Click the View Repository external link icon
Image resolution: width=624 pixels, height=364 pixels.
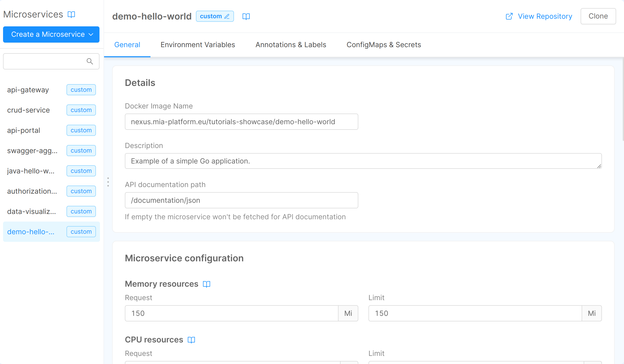click(509, 16)
